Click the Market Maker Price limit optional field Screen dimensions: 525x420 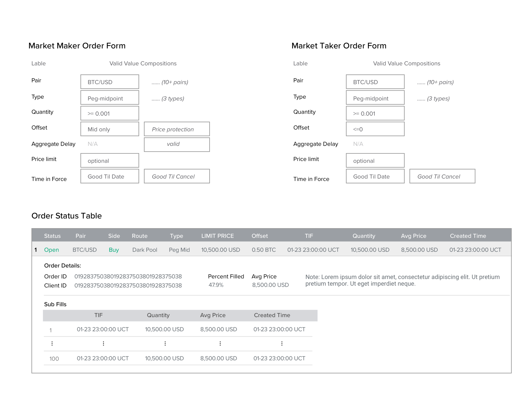(110, 161)
